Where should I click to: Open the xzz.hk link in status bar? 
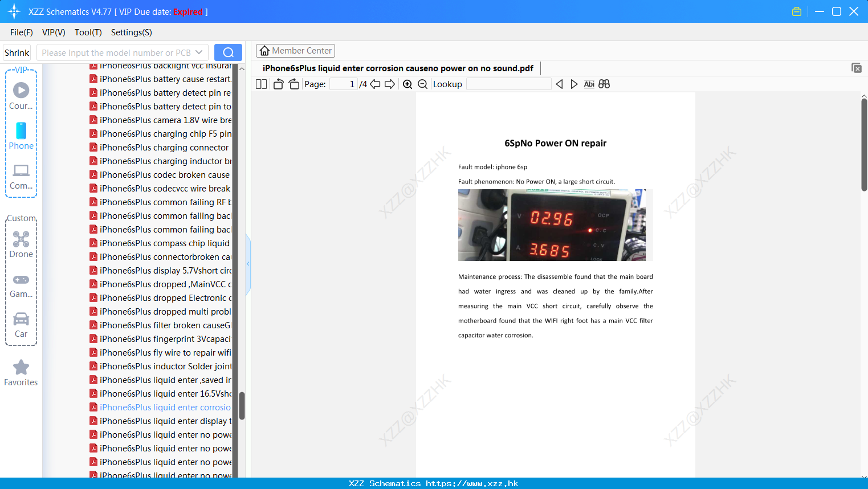[472, 483]
